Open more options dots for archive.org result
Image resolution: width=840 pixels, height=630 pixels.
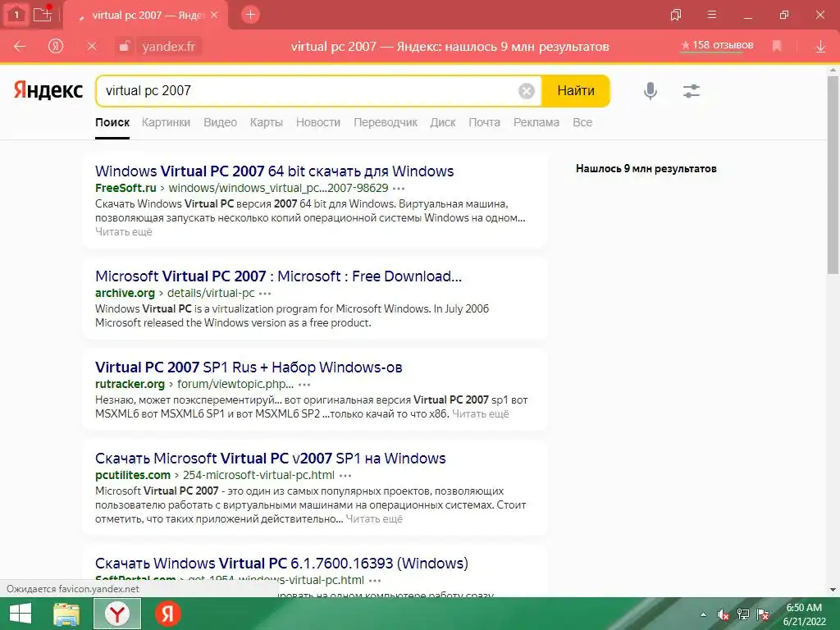coord(265,294)
